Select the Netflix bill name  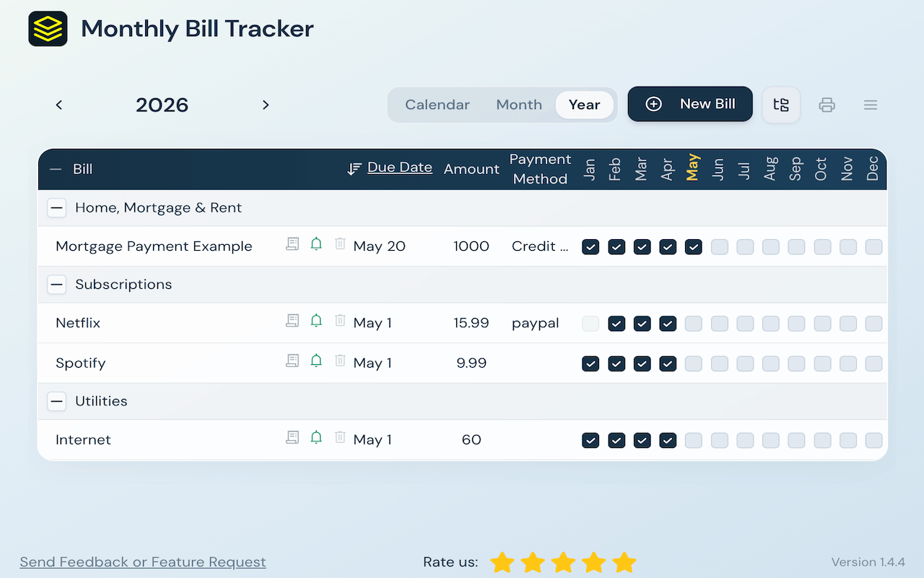coord(78,323)
